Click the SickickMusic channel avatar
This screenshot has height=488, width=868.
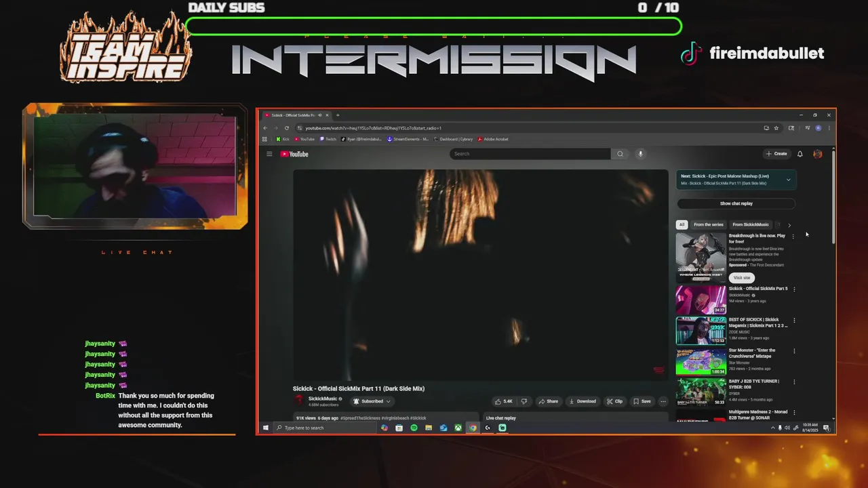click(x=300, y=401)
